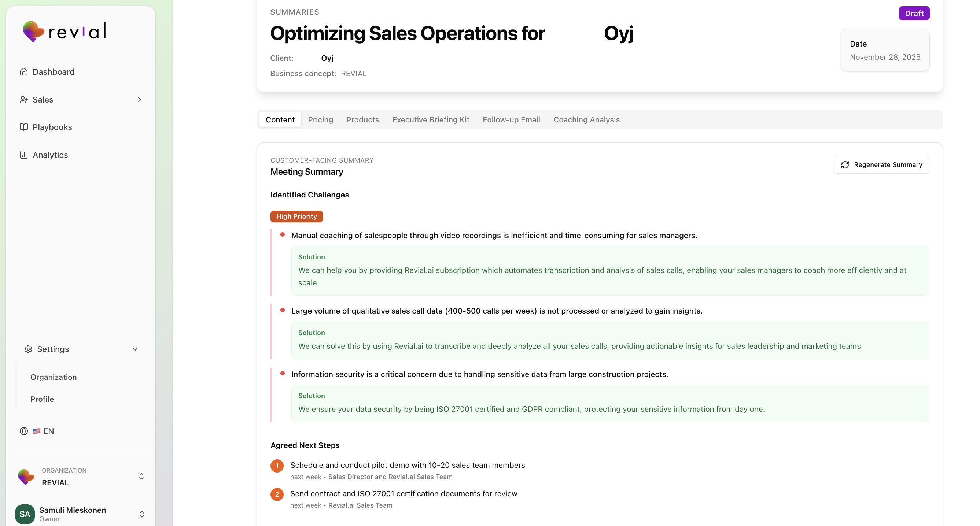Viewport: 980px width, 526px height.
Task: Switch to the Pricing tab
Action: click(320, 119)
